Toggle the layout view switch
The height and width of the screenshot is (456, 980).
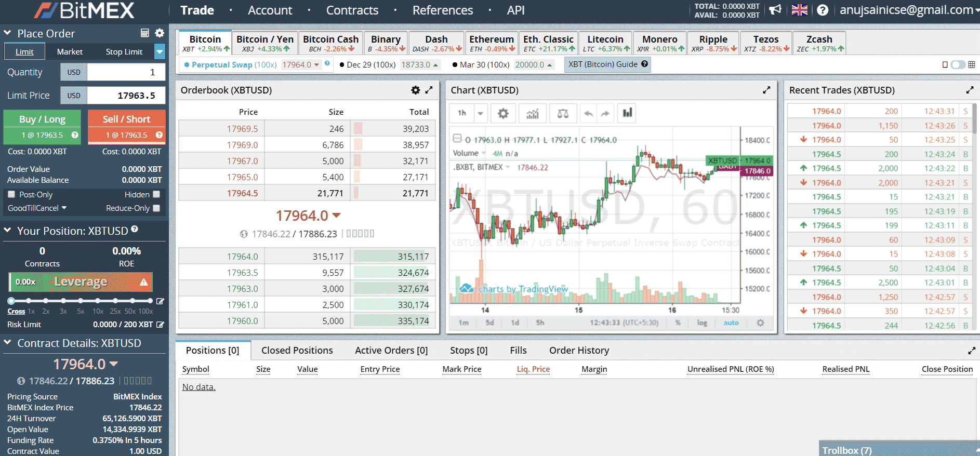coord(958,65)
